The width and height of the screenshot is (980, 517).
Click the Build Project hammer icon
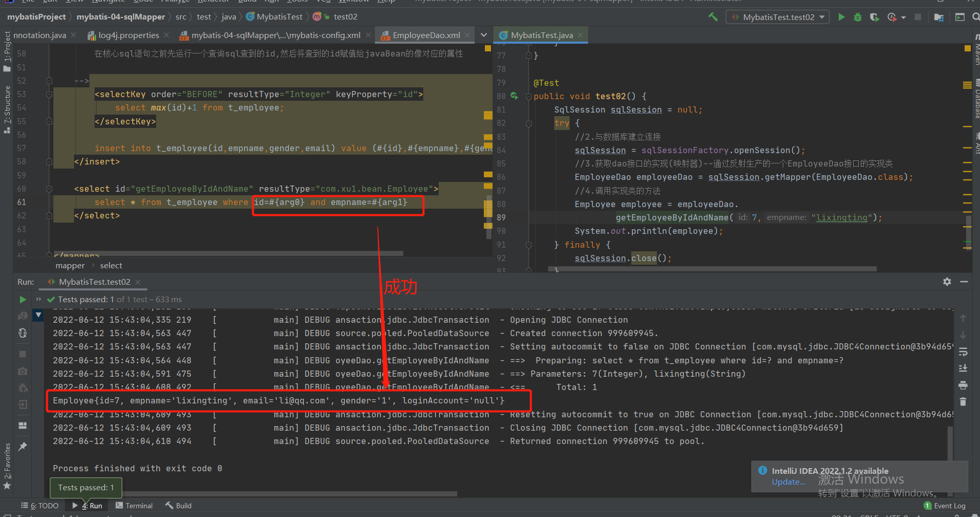tap(713, 17)
